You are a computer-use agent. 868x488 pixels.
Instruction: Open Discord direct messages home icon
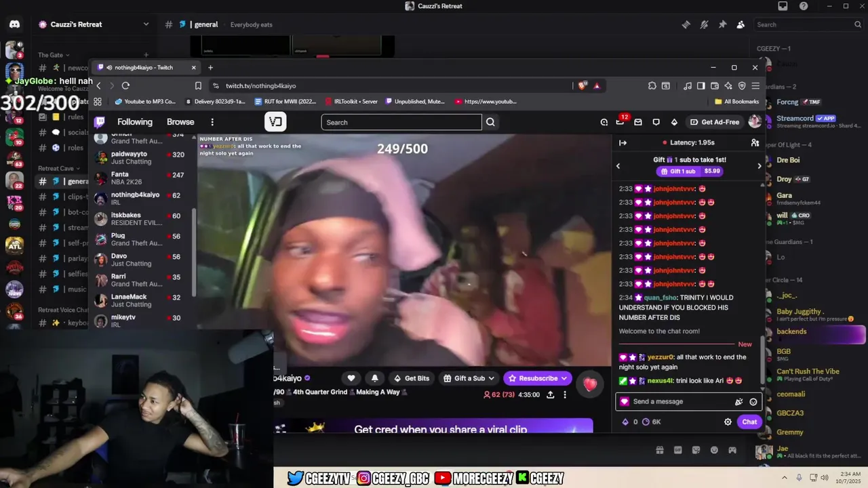click(14, 24)
